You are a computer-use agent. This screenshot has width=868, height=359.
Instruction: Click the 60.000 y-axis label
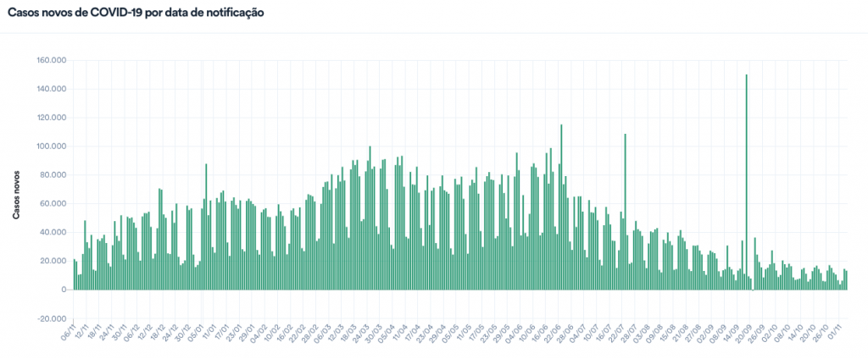[x=53, y=204]
